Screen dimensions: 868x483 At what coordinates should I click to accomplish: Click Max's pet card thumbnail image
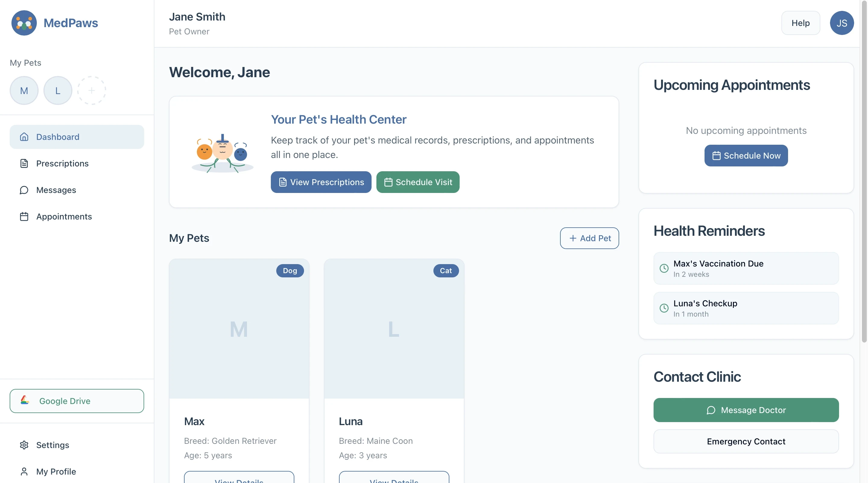click(239, 329)
